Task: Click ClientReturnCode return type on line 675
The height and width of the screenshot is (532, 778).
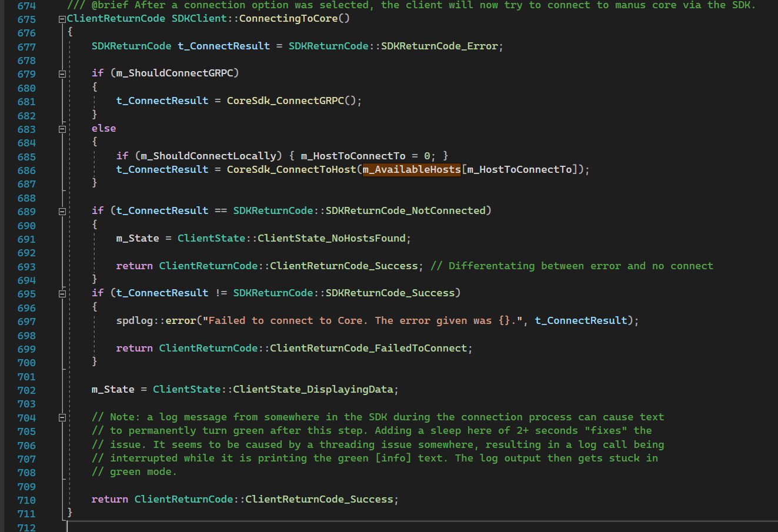Action: [x=116, y=18]
